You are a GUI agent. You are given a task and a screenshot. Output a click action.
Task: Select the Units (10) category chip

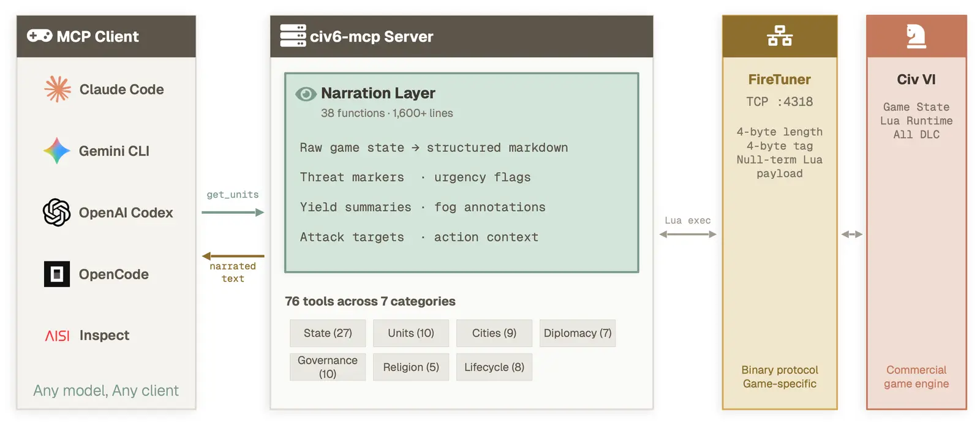[x=411, y=333]
